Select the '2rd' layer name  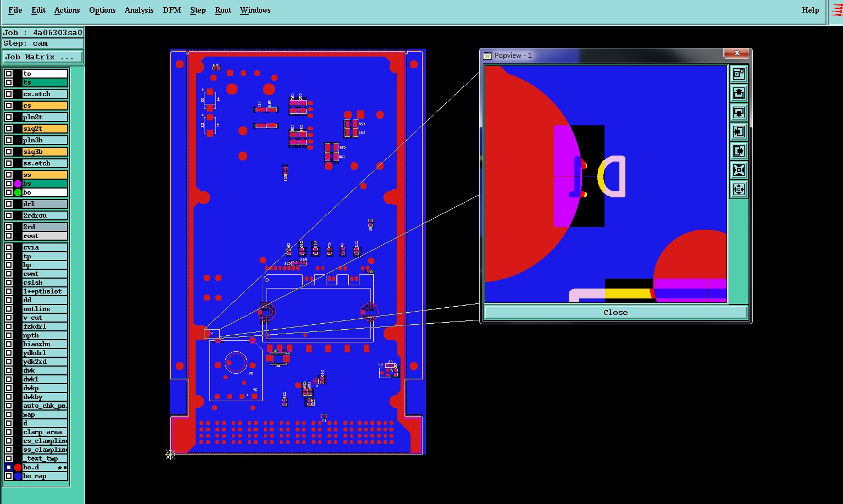coord(45,227)
